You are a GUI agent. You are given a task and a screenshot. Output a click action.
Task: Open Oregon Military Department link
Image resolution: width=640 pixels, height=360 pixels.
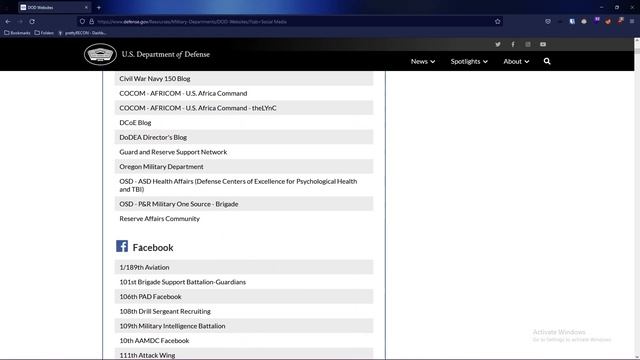161,167
